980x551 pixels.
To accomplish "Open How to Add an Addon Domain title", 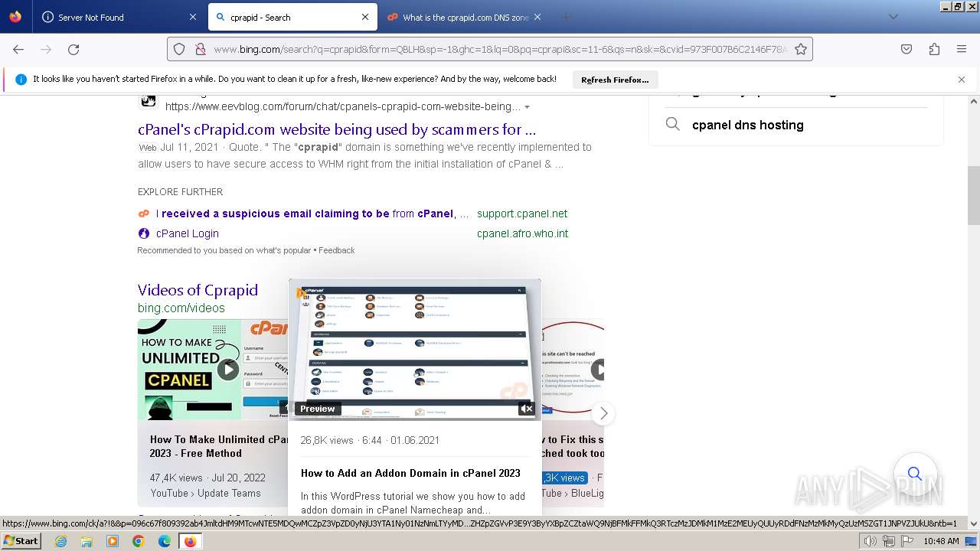I will 410,473.
